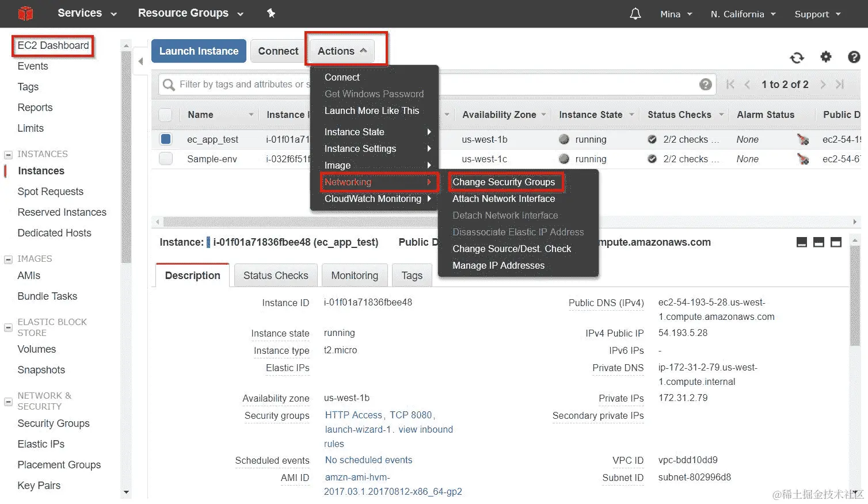
Task: Click the instance filter search field
Action: pyautogui.click(x=437, y=85)
